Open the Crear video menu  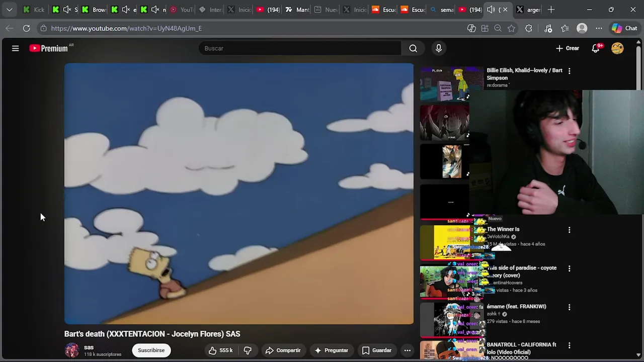568,48
